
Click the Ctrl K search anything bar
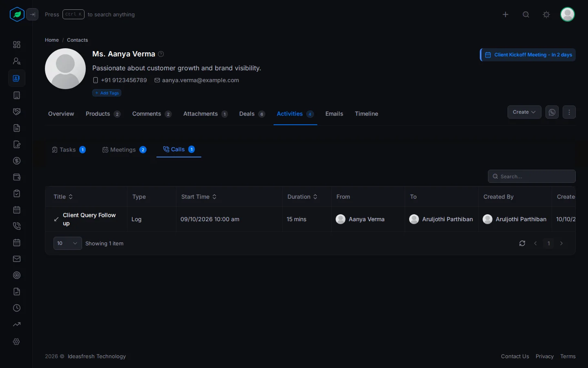(x=90, y=14)
